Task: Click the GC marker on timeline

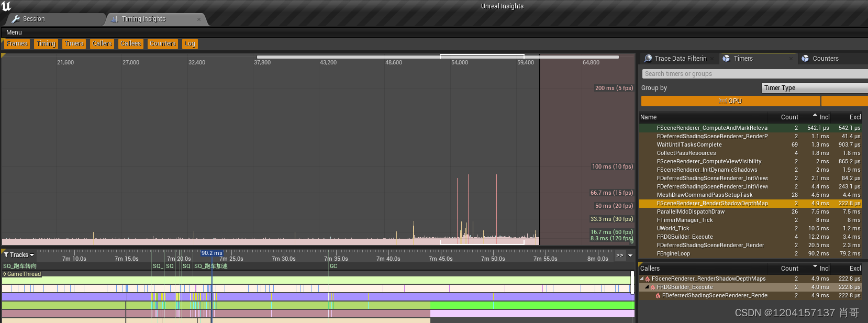Action: coord(333,266)
